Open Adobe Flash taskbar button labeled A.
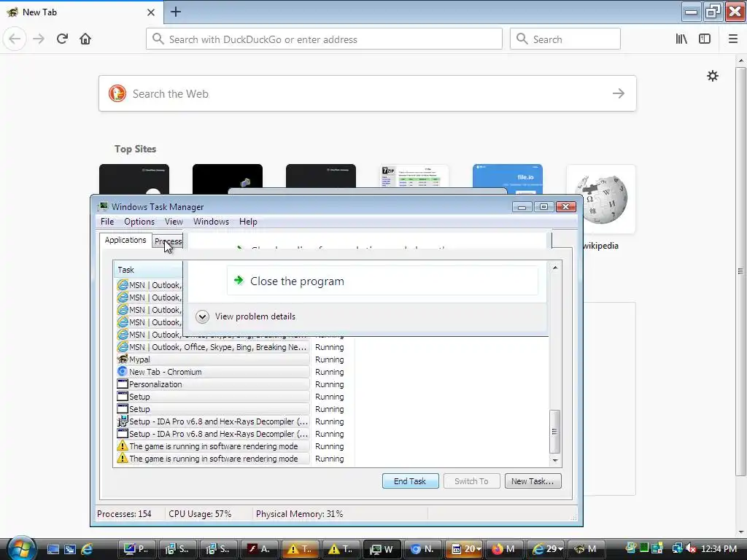 [260, 549]
